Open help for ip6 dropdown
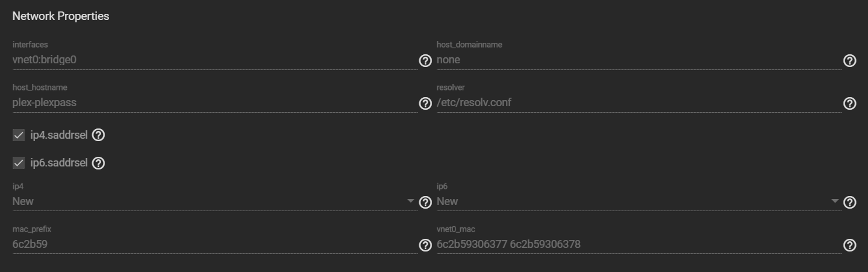 click(849, 202)
